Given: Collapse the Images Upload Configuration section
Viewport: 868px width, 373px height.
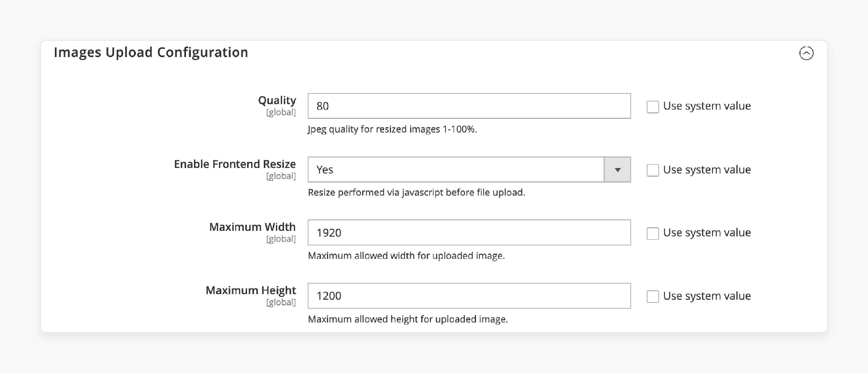Looking at the screenshot, I should [806, 53].
